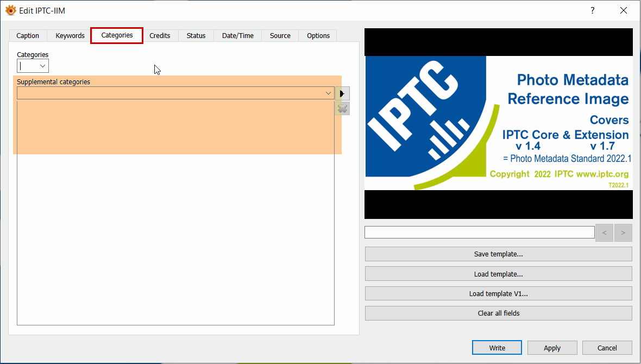Close the Edit IPTC-IIM dialog

tap(624, 11)
